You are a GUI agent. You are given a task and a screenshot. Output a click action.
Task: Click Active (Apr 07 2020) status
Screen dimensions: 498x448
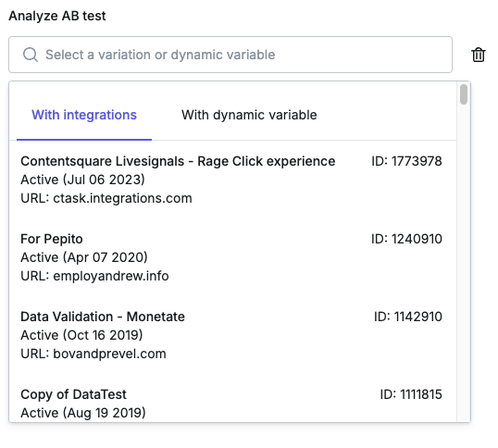pos(84,257)
